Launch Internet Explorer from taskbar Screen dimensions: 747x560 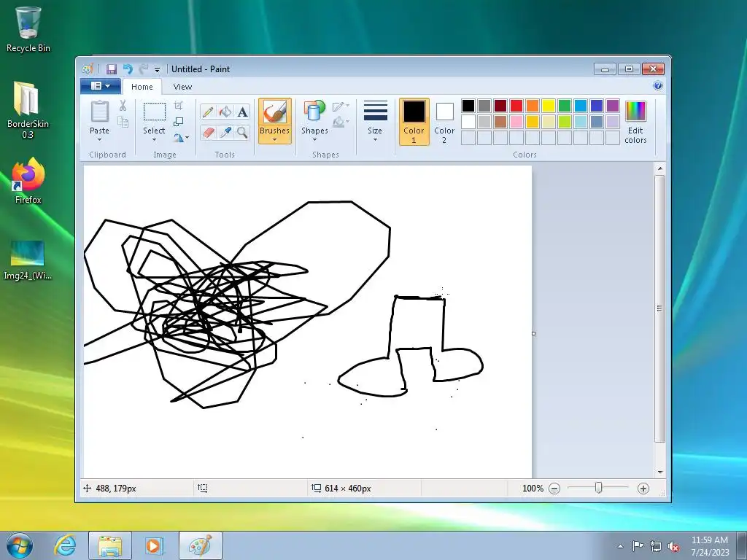point(65,545)
